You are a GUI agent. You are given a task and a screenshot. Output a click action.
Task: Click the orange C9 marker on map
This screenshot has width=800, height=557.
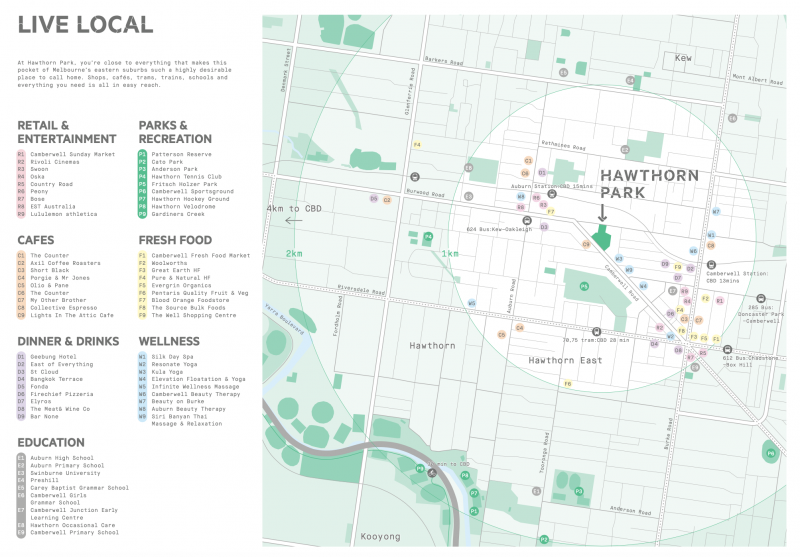[x=586, y=244]
